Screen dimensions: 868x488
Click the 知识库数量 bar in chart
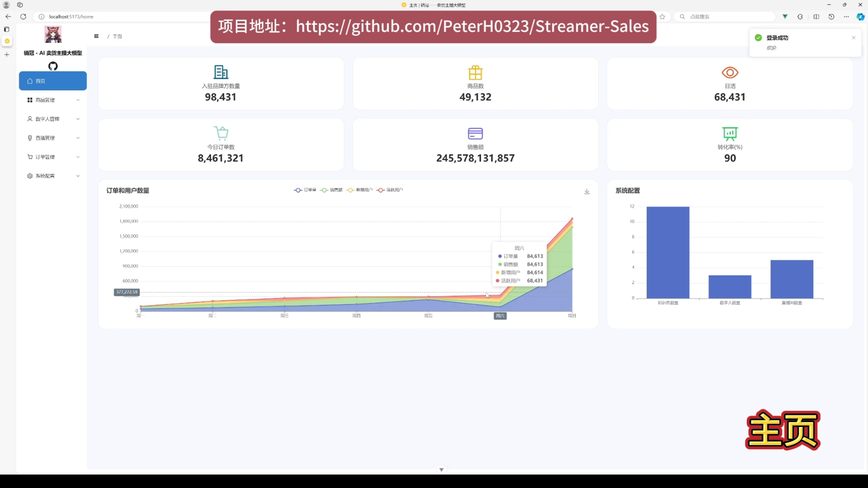(x=668, y=253)
